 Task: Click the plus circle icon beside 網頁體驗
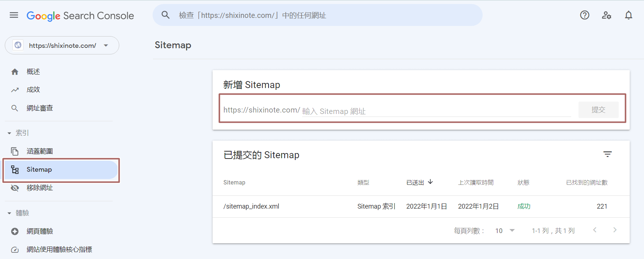point(15,231)
